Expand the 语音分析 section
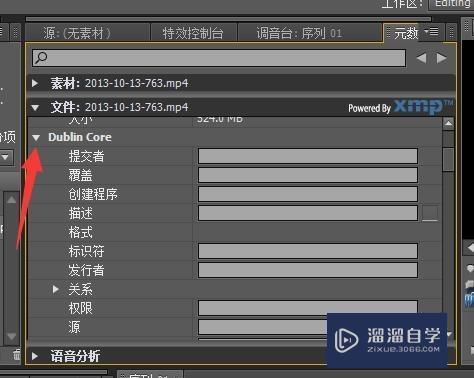 click(x=35, y=356)
